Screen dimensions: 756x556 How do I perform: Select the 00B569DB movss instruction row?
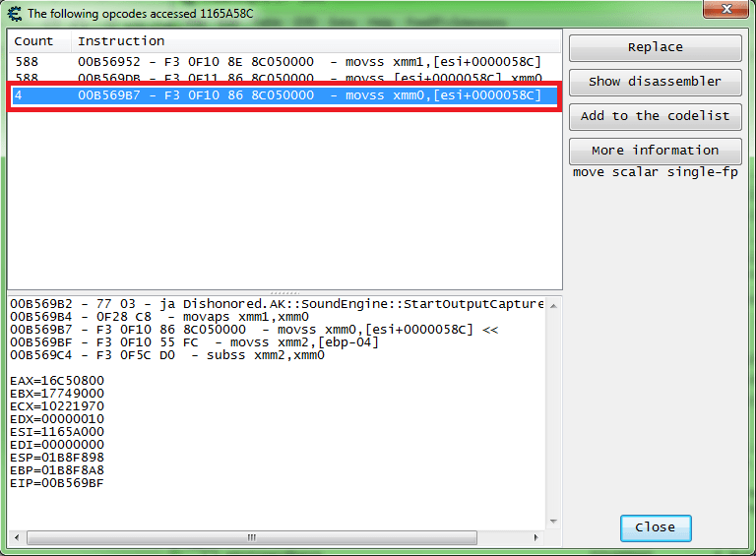pyautogui.click(x=284, y=77)
